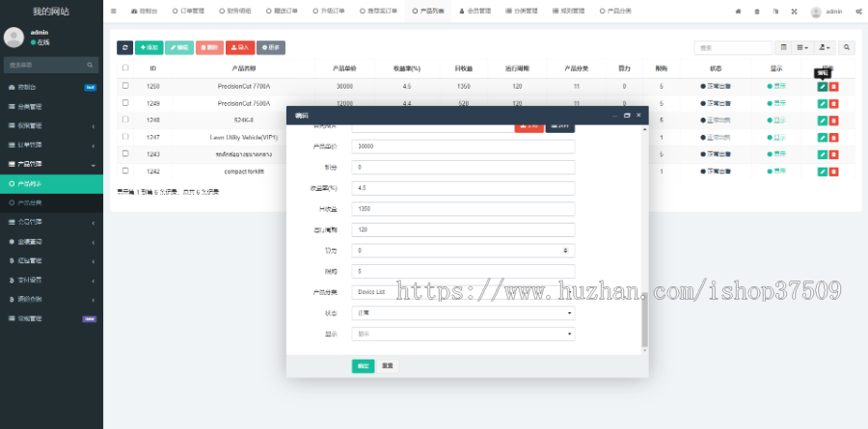Click the language switch icon in top bar
This screenshot has width=868, height=429.
[x=775, y=11]
